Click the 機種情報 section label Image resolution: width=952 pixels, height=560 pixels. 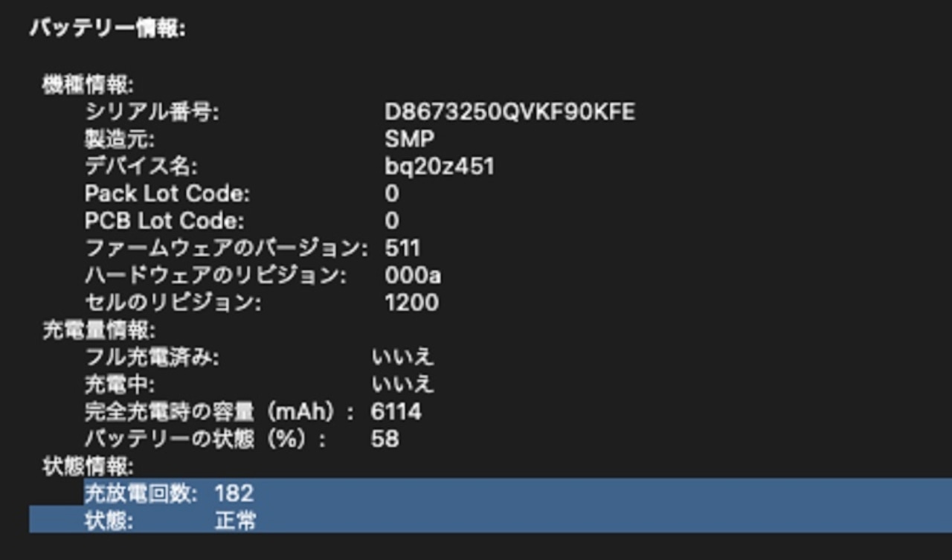(x=88, y=86)
